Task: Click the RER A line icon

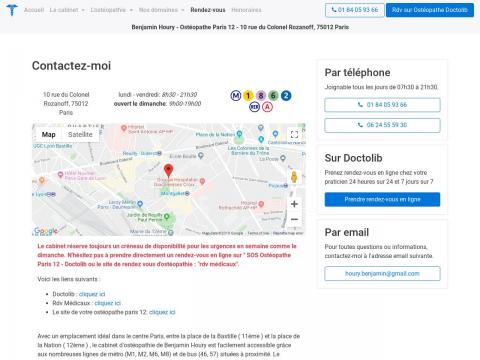Action: click(x=267, y=107)
